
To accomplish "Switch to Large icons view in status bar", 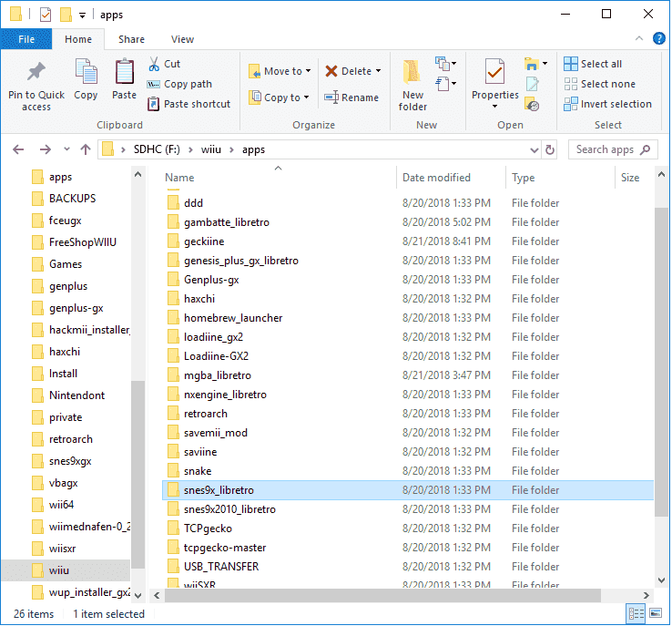I will 656,613.
